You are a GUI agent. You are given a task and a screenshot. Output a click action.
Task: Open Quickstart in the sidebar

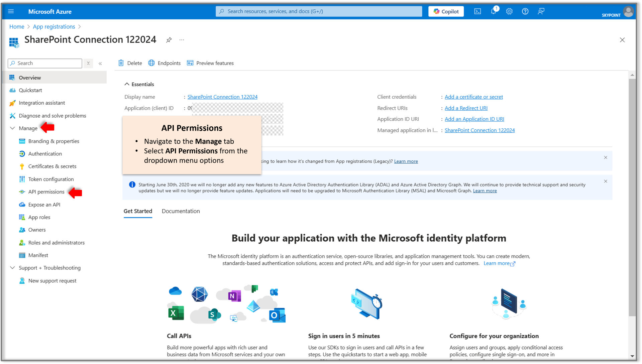click(30, 90)
